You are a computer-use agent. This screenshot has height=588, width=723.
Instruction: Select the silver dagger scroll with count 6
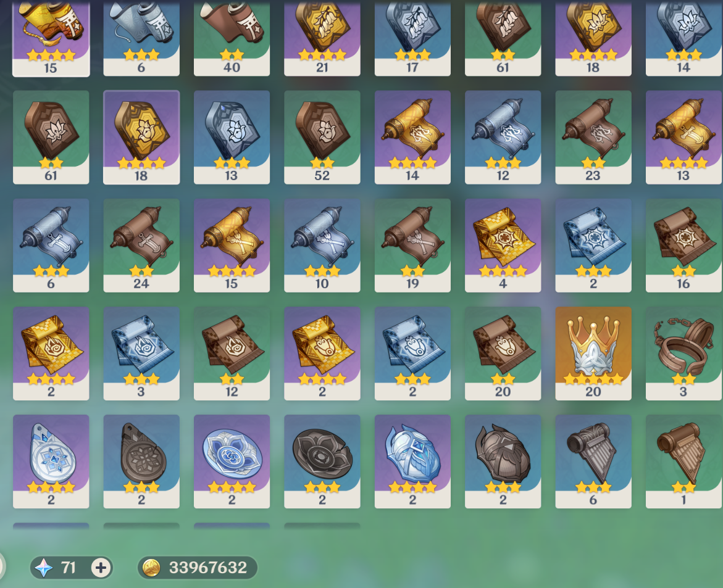coord(51,245)
